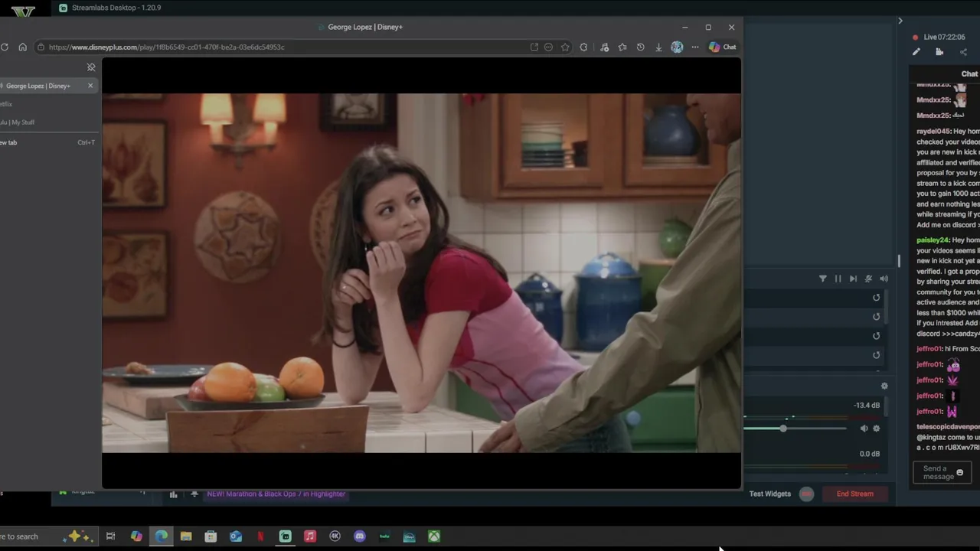Viewport: 980px width, 551px height.
Task: Click Test Widgets button
Action: 770,494
